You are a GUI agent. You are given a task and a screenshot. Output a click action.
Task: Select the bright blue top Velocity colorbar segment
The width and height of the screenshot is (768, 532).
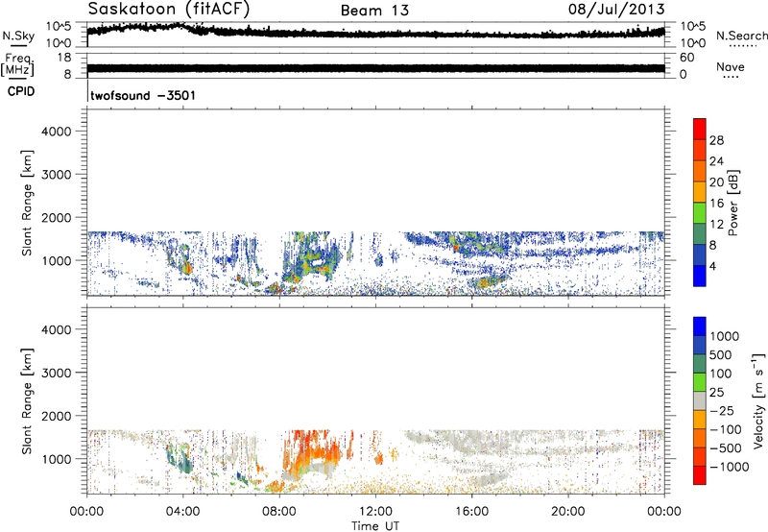[x=700, y=326]
